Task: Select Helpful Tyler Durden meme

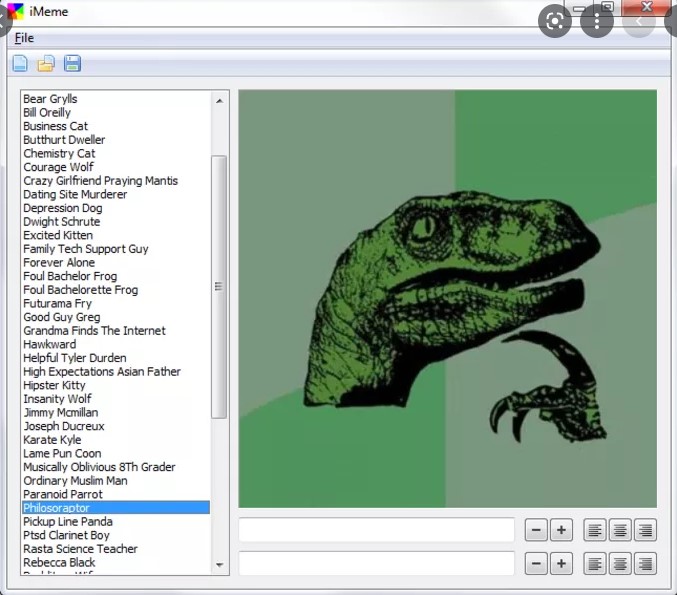Action: point(75,358)
